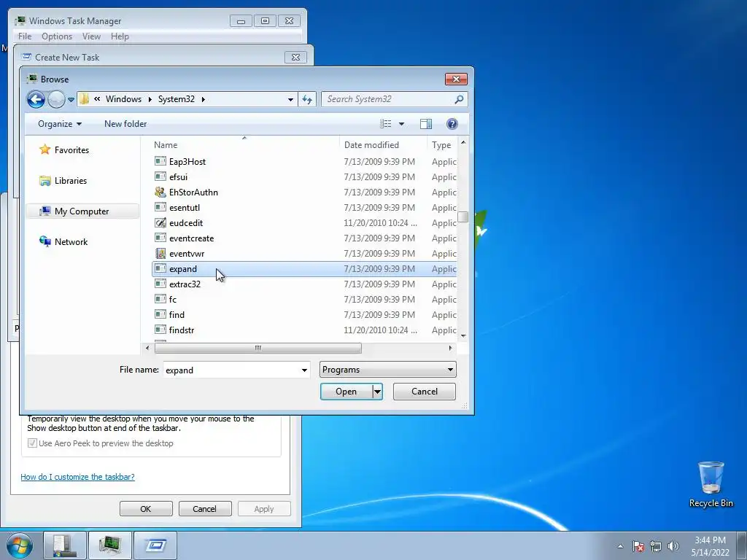Click the Change your view icon
This screenshot has height=560, width=747.
[x=385, y=124]
